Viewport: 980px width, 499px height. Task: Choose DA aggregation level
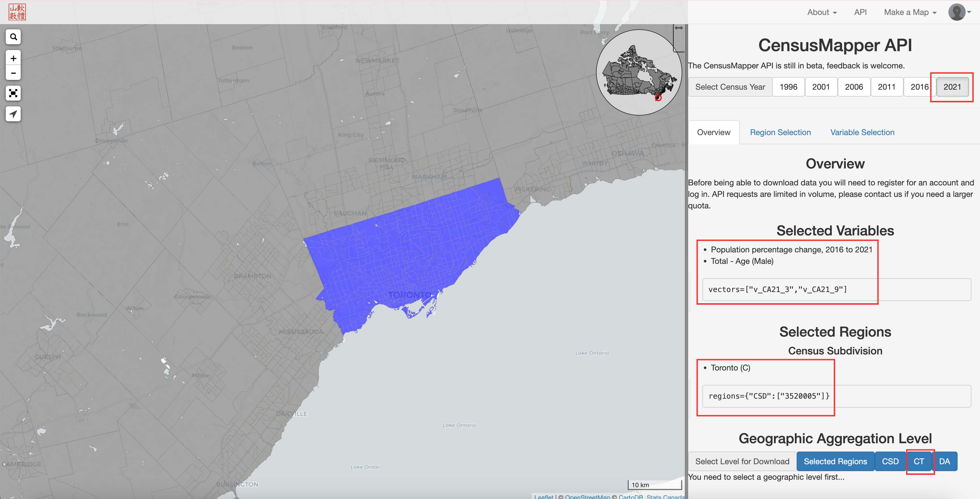click(944, 461)
